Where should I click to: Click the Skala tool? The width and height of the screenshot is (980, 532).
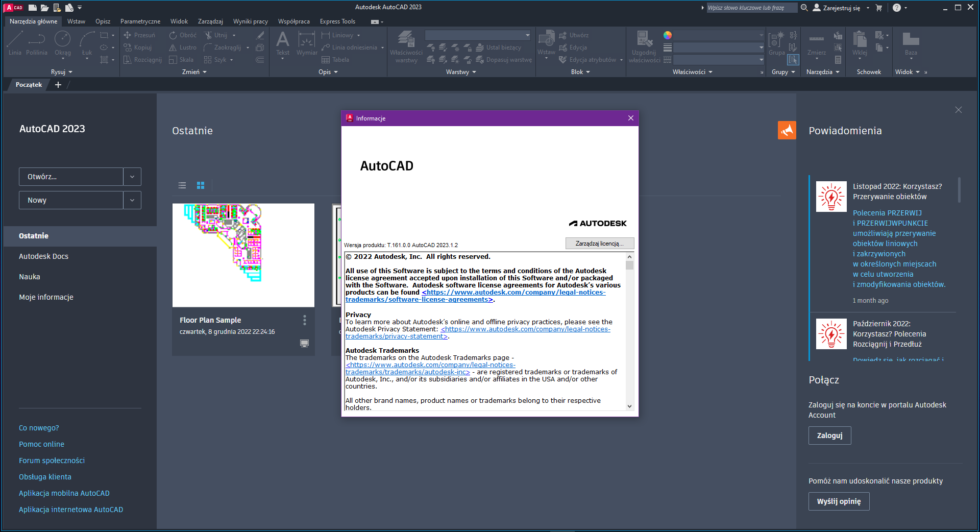click(x=181, y=60)
